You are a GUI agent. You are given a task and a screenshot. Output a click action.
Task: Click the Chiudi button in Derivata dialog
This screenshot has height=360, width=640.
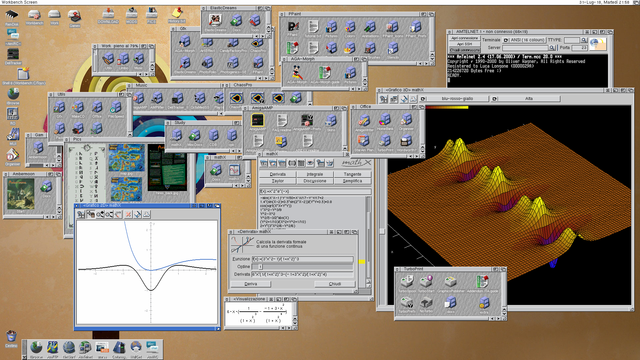335,284
